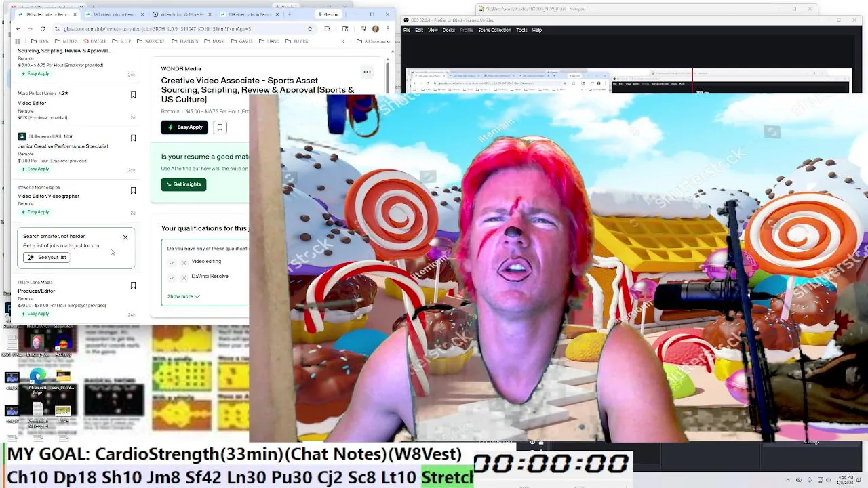Image resolution: width=868 pixels, height=488 pixels.
Task: Open Tools menu in OBS
Action: coord(521,30)
